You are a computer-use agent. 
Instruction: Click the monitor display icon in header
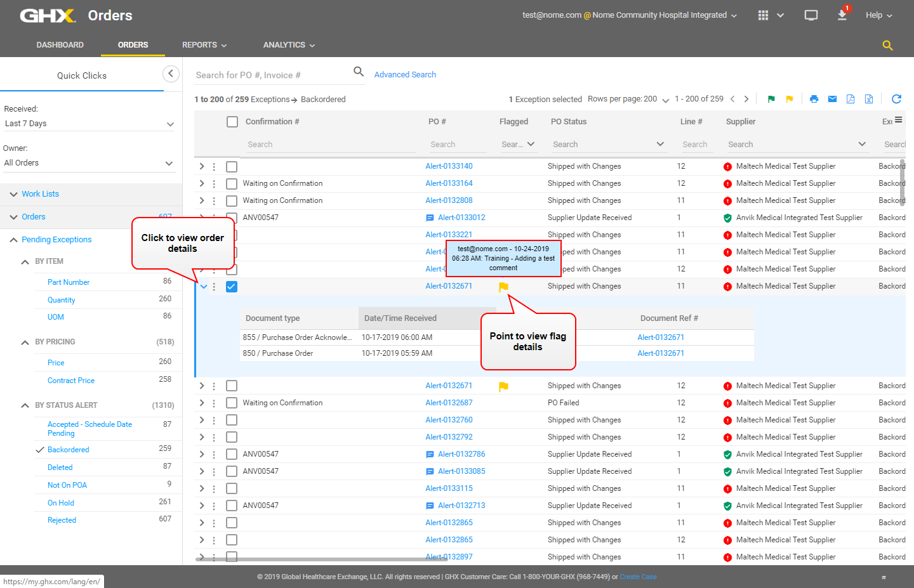[811, 15]
